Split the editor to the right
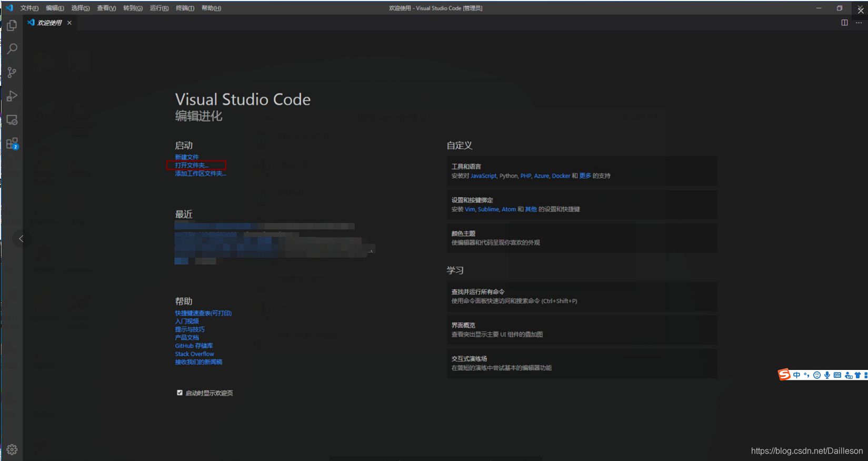 point(844,23)
